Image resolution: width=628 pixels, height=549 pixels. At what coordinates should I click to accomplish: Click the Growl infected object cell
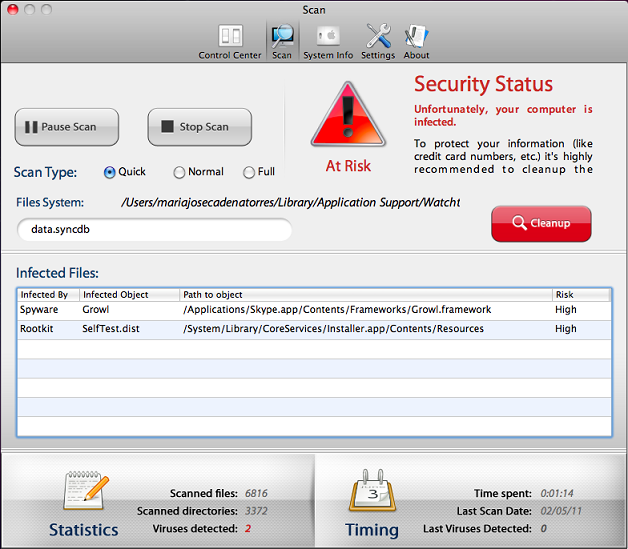click(x=96, y=310)
